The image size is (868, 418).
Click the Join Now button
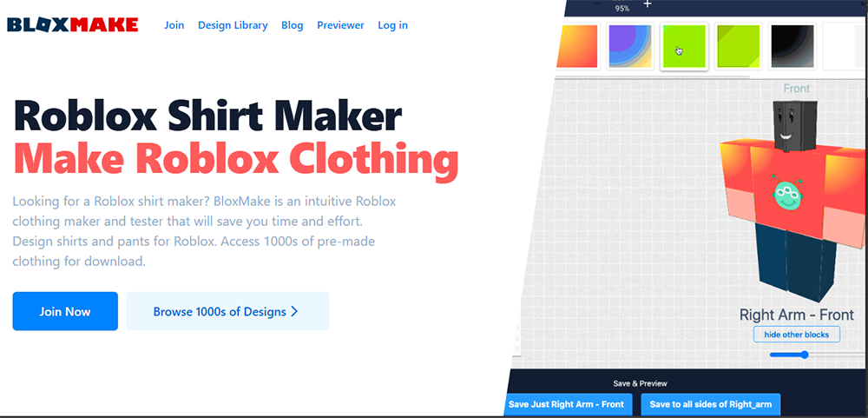click(x=65, y=311)
